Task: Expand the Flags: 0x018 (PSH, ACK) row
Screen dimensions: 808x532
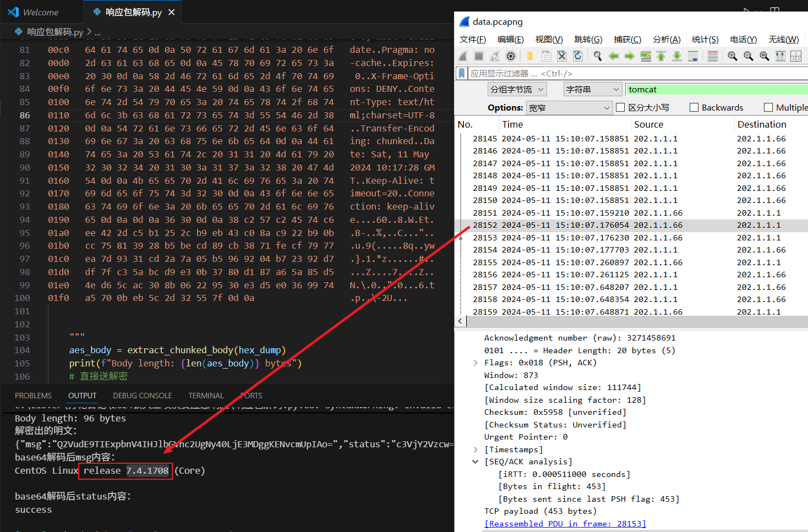Action: (475, 363)
